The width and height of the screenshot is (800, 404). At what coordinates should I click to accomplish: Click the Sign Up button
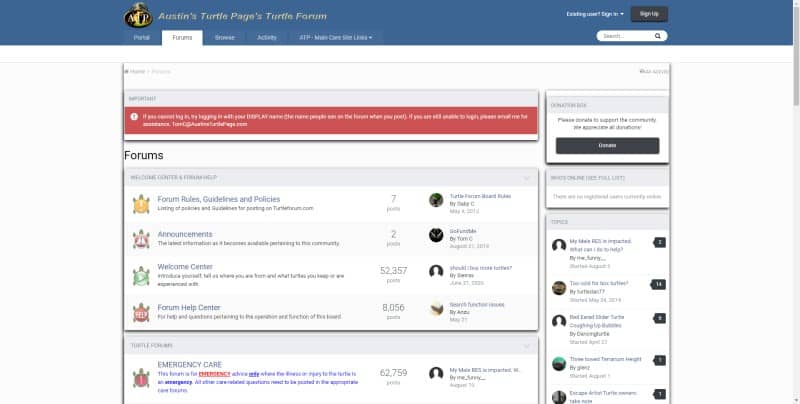coord(649,14)
